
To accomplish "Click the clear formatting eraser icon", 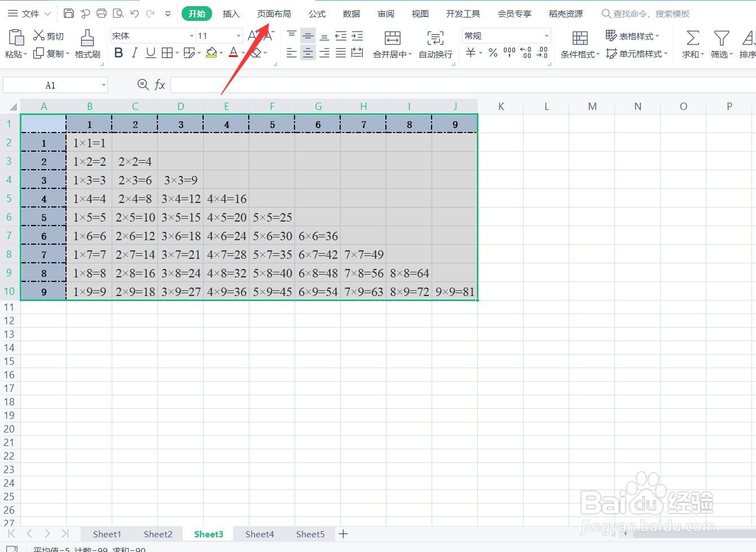I will pyautogui.click(x=256, y=53).
